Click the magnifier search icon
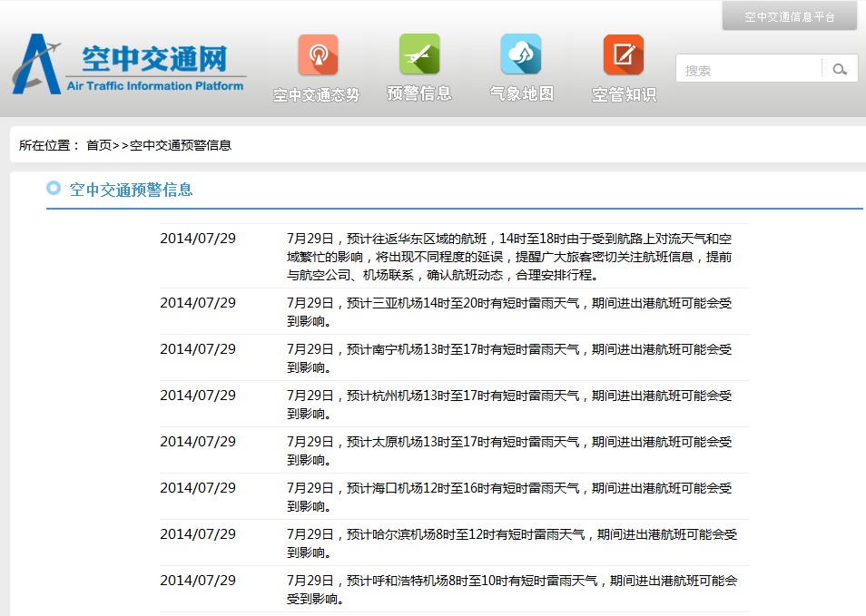866x616 pixels. pos(840,69)
